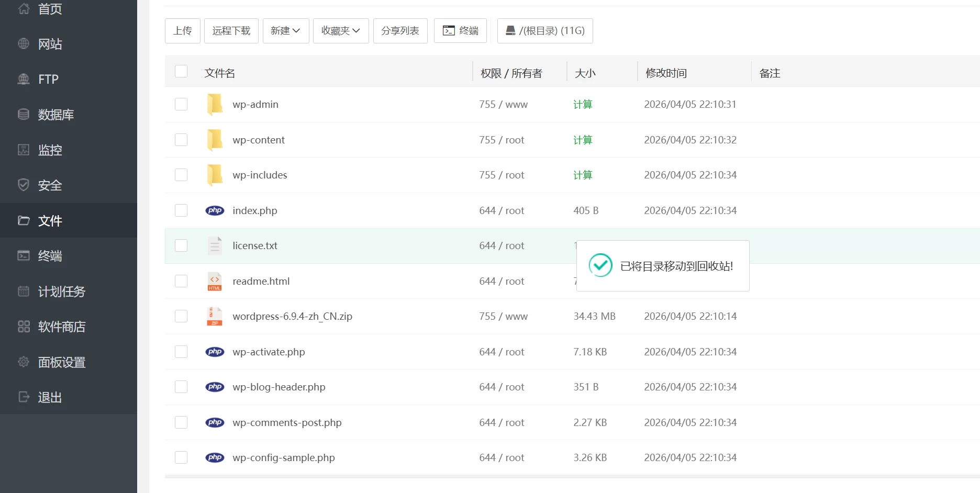
Task: Open the root directory disk selector
Action: click(544, 31)
